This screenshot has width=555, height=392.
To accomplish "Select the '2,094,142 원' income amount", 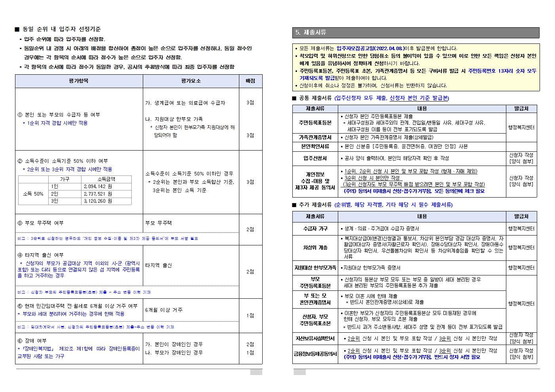I will pyautogui.click(x=98, y=187).
